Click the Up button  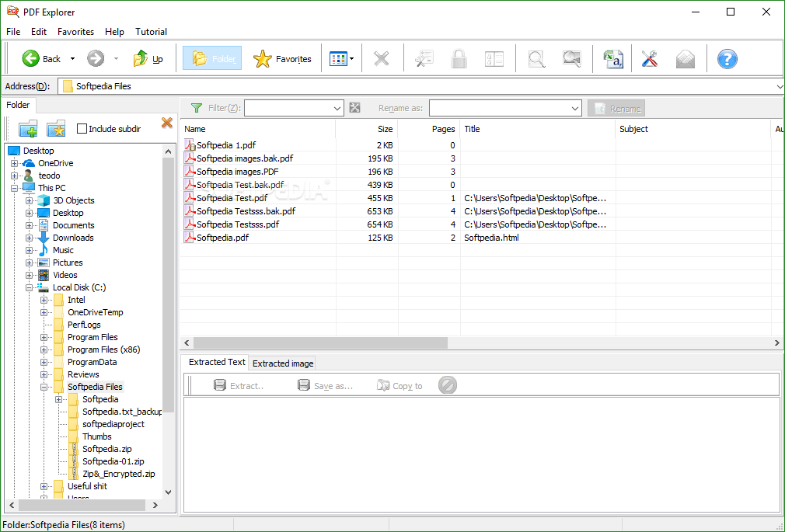click(145, 58)
